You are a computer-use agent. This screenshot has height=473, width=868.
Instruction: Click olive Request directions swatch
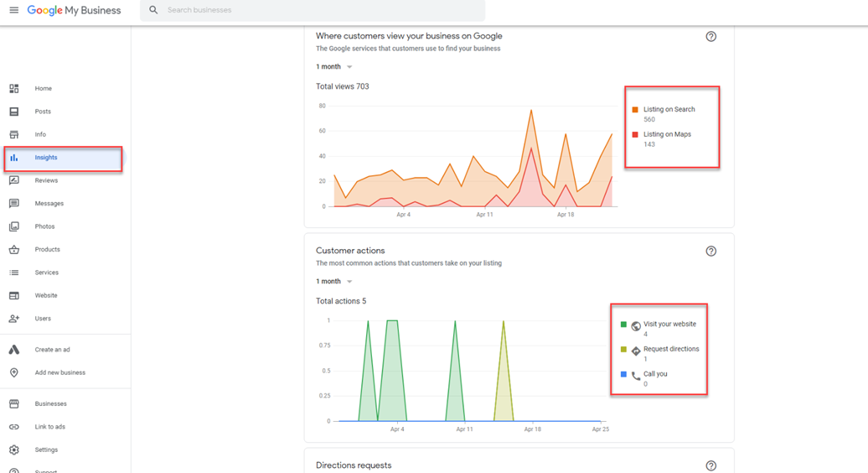pos(623,350)
